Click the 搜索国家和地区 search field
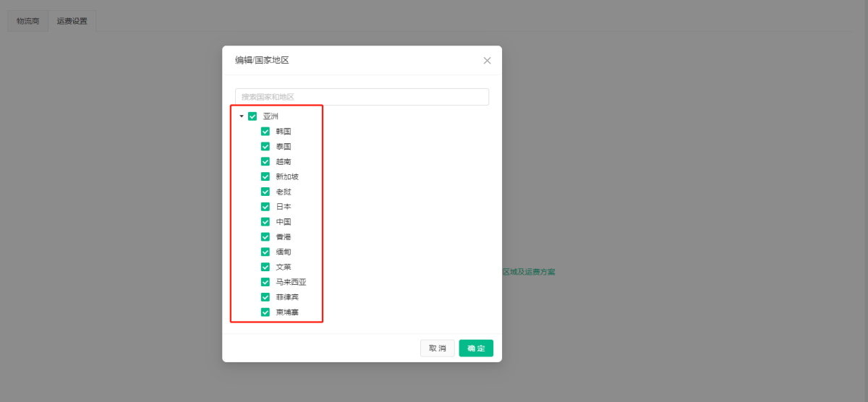This screenshot has height=402, width=868. coord(362,97)
